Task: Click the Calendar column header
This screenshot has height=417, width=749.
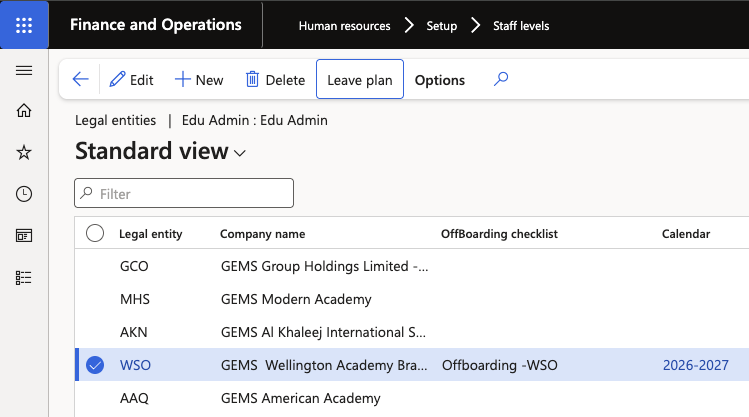Action: 686,234
